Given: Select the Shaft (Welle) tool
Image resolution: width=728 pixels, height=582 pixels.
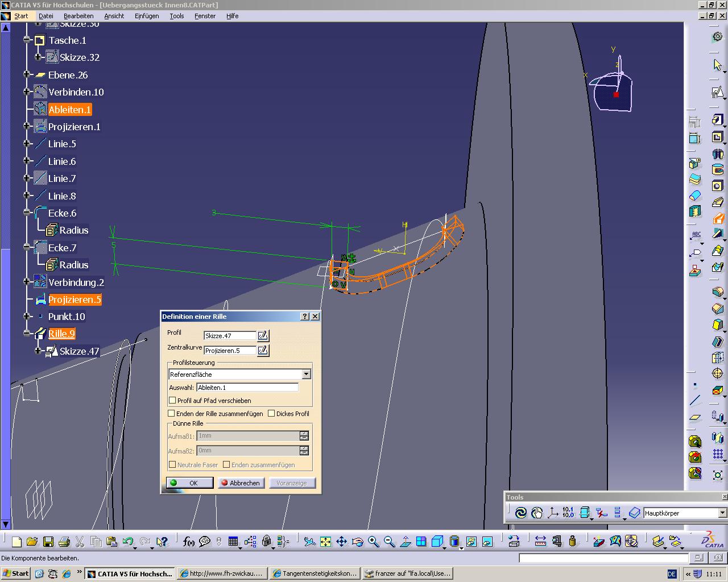Looking at the screenshot, I should (718, 153).
